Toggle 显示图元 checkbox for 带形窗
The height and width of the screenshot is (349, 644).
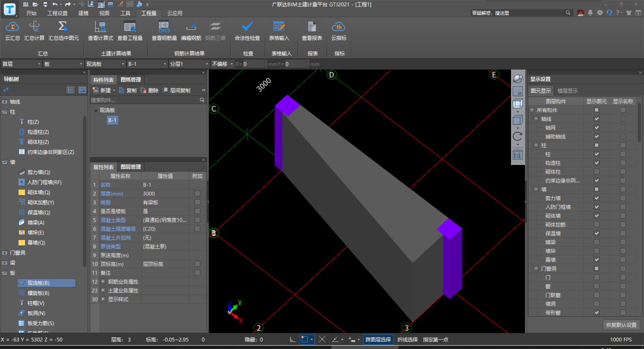596,312
